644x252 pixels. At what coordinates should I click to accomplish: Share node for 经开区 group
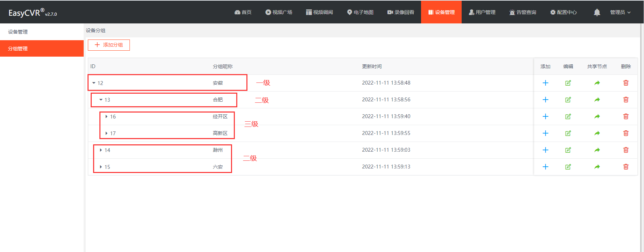597,116
